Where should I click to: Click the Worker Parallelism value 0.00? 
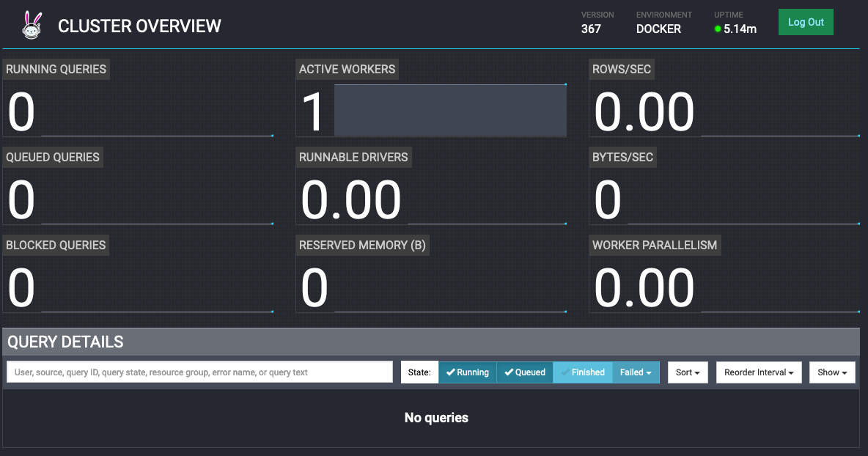click(x=644, y=288)
